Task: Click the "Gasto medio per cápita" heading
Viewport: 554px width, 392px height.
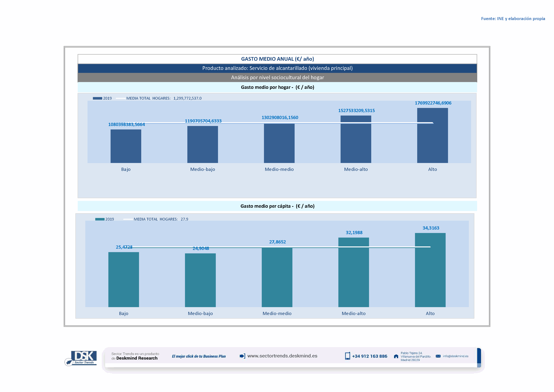Action: 278,206
